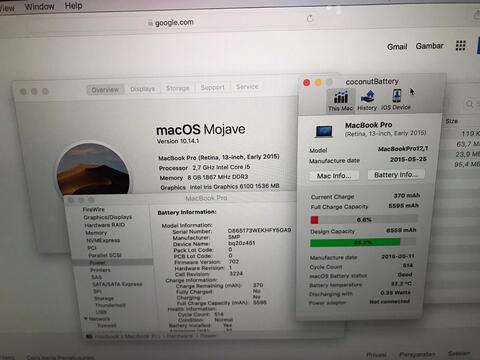Open the iOS Device view in coconutBattery
This screenshot has width=480, height=360.
pyautogui.click(x=396, y=100)
